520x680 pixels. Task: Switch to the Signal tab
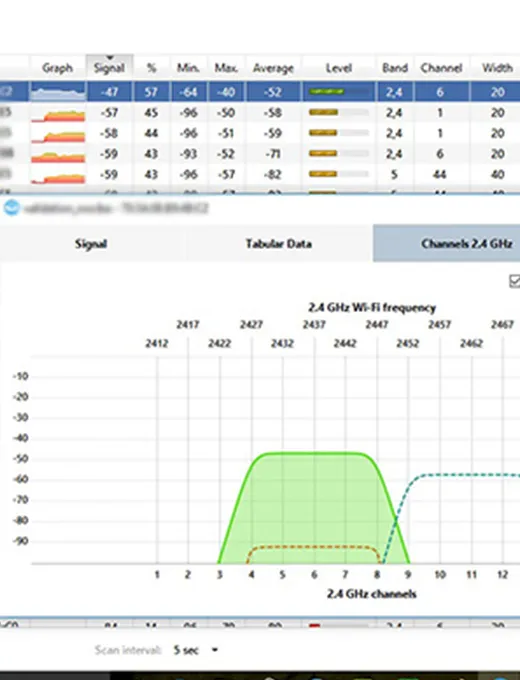pyautogui.click(x=91, y=243)
